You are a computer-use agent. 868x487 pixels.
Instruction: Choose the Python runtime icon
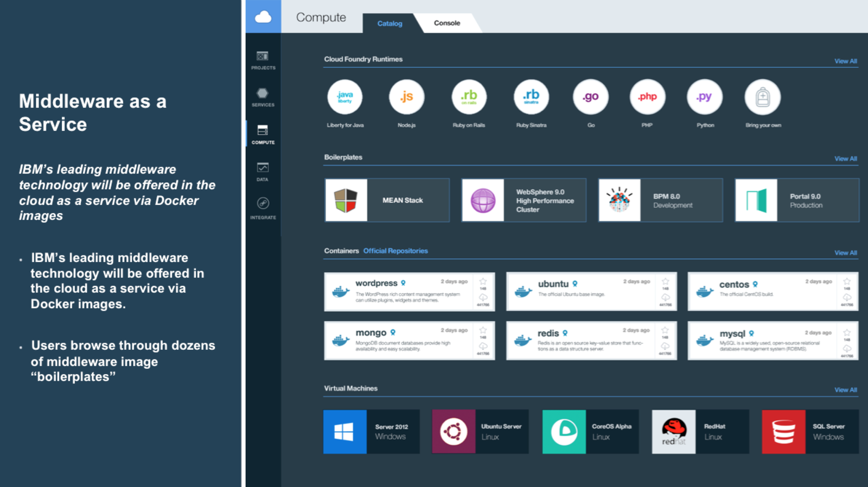pos(705,97)
